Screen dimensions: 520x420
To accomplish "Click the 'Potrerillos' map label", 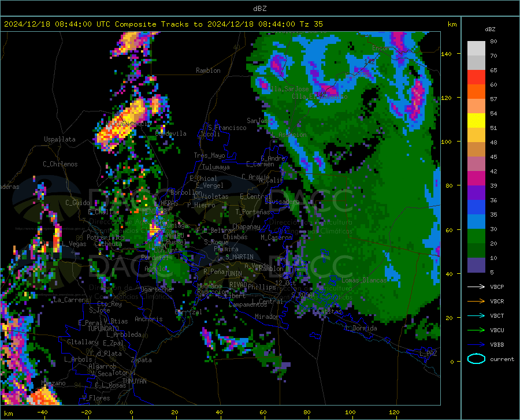I will [106, 237].
